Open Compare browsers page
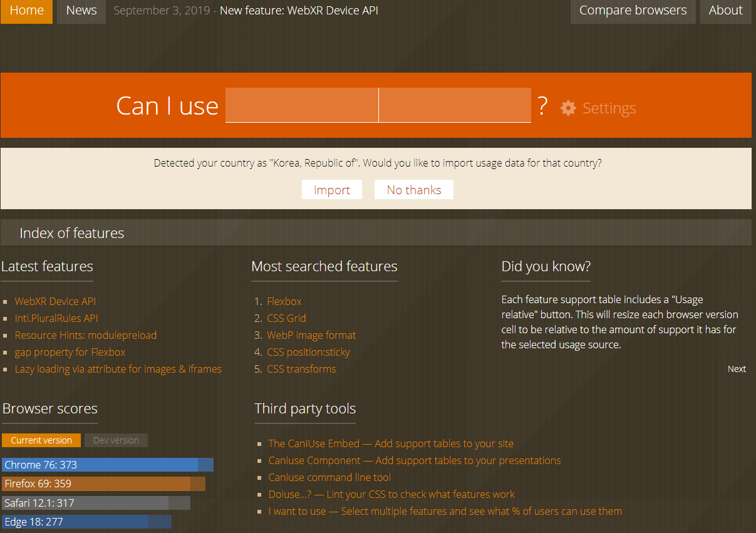Screen dimensions: 756x533 633,11
